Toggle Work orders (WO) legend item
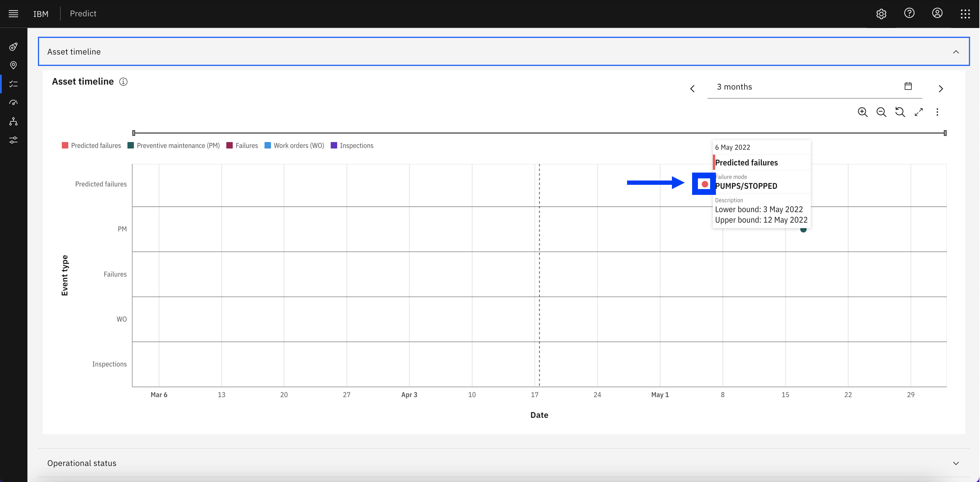980x482 pixels. click(x=294, y=146)
